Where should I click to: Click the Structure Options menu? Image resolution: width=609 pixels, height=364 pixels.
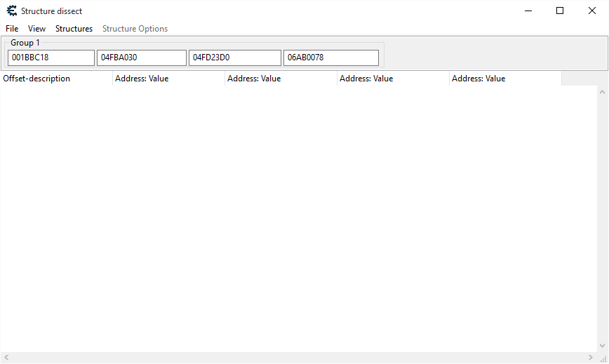coord(135,29)
